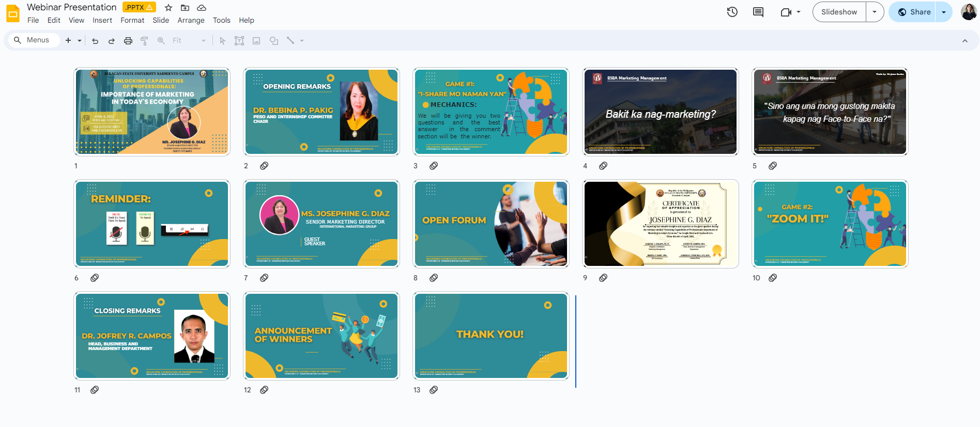This screenshot has height=427, width=980.
Task: Print the presentation
Action: [128, 41]
